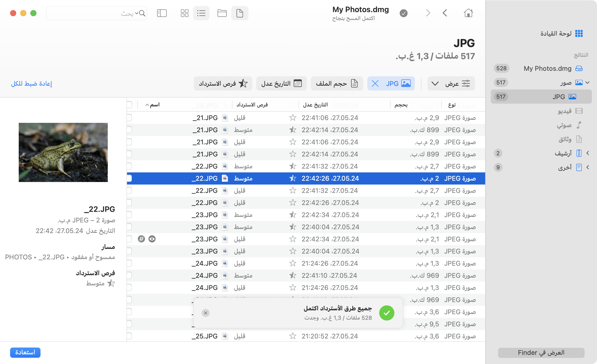Select row _24.JPG 21:24:26 first entry
The width and height of the screenshot is (597, 364).
tap(306, 263)
